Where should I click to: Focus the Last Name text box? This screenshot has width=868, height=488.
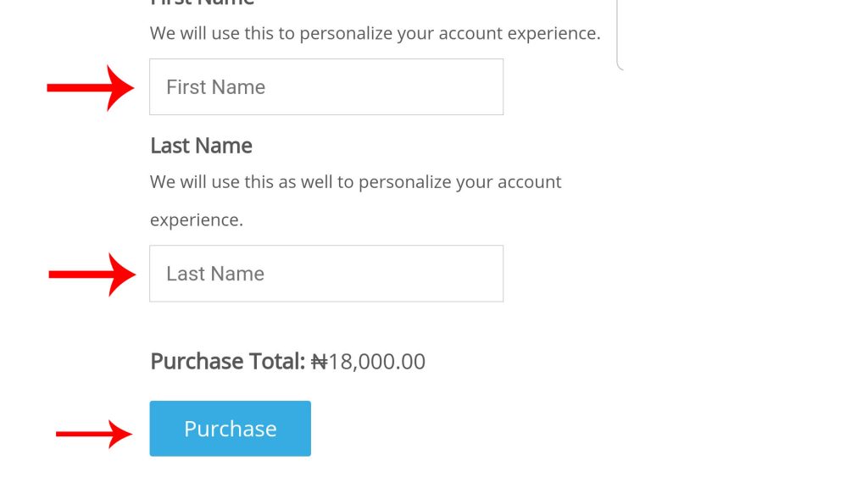point(326,274)
